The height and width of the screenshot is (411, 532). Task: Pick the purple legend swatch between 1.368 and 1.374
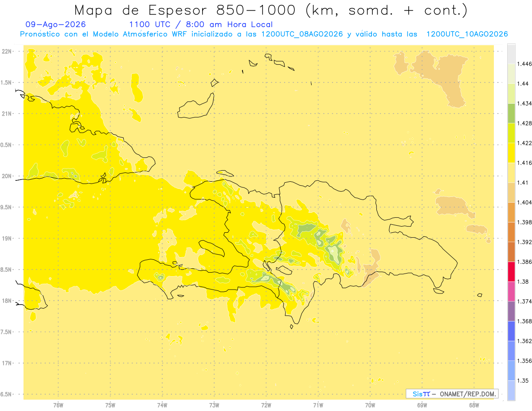pos(511,311)
